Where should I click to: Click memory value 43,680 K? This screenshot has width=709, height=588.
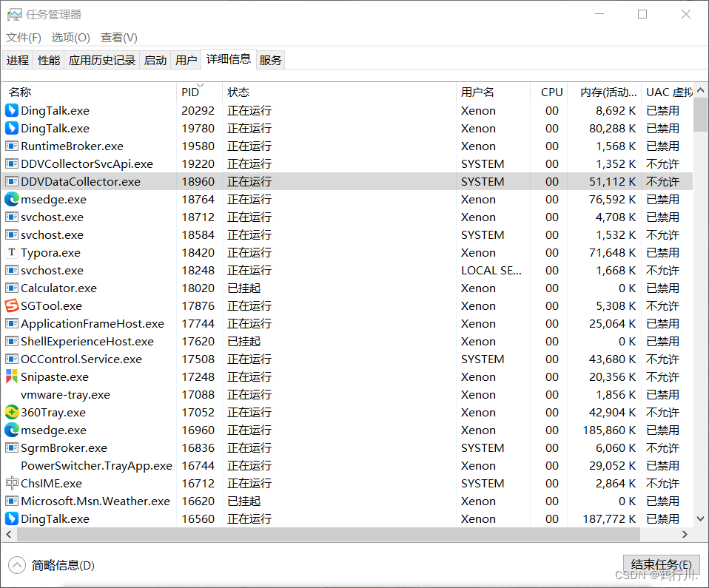click(612, 359)
